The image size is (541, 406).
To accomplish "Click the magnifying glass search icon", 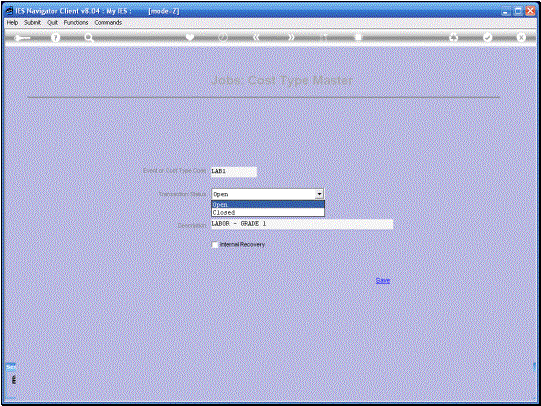I will [89, 38].
